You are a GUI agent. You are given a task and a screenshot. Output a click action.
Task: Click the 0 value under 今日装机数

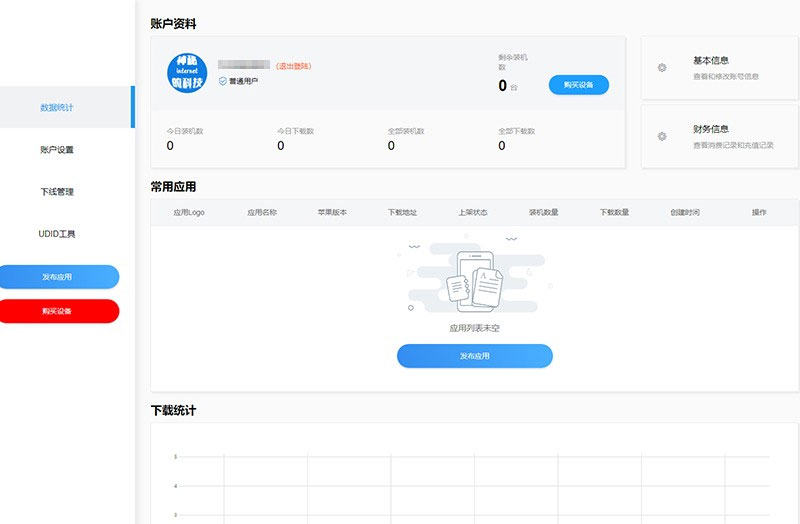[x=170, y=146]
